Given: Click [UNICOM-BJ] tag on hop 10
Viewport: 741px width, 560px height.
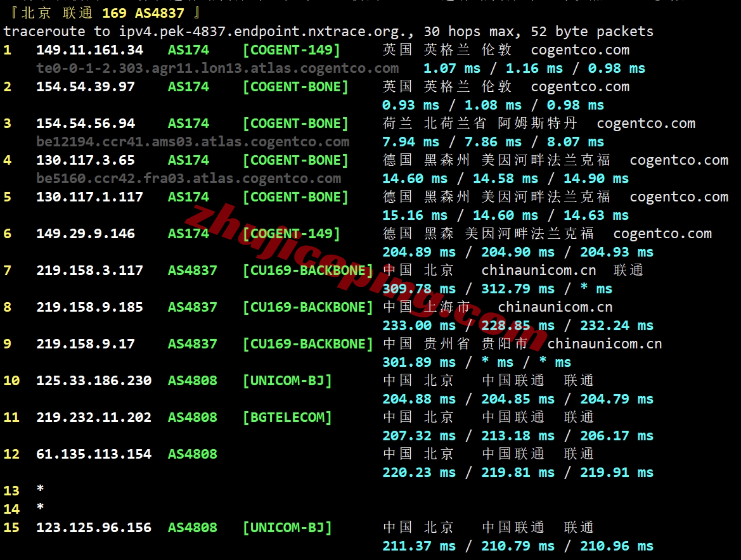Looking at the screenshot, I should point(287,381).
